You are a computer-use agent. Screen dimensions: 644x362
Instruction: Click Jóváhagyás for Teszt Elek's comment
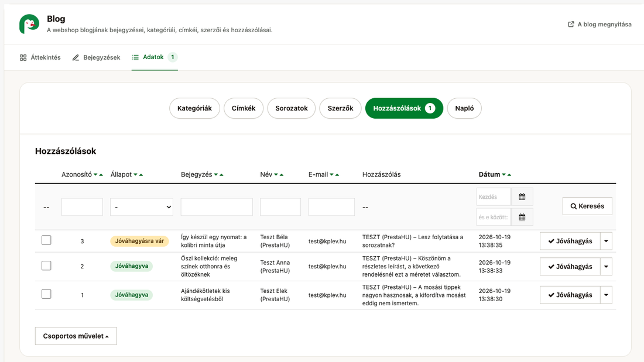(x=570, y=295)
